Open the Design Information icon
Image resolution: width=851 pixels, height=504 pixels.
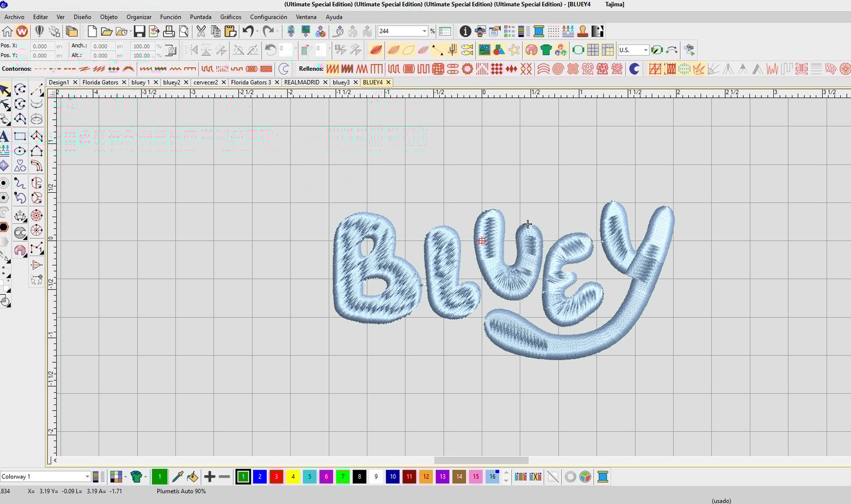coord(465,31)
